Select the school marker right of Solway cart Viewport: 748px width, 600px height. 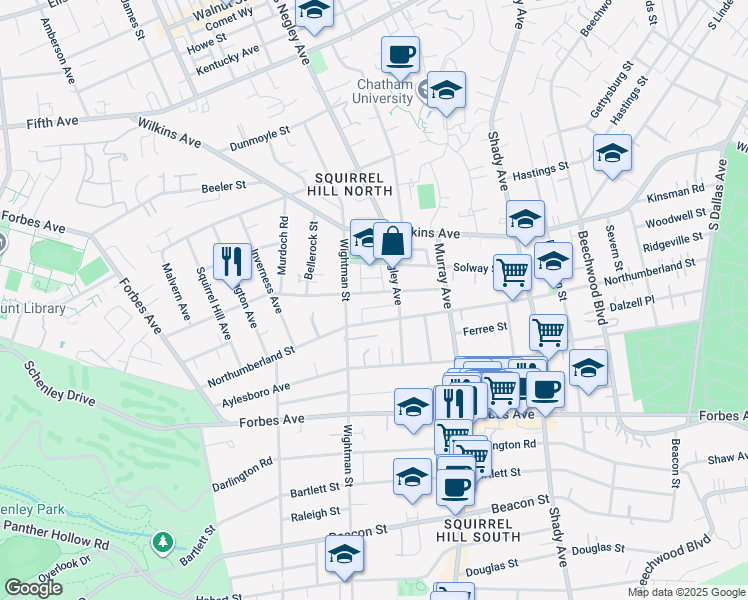click(x=553, y=264)
